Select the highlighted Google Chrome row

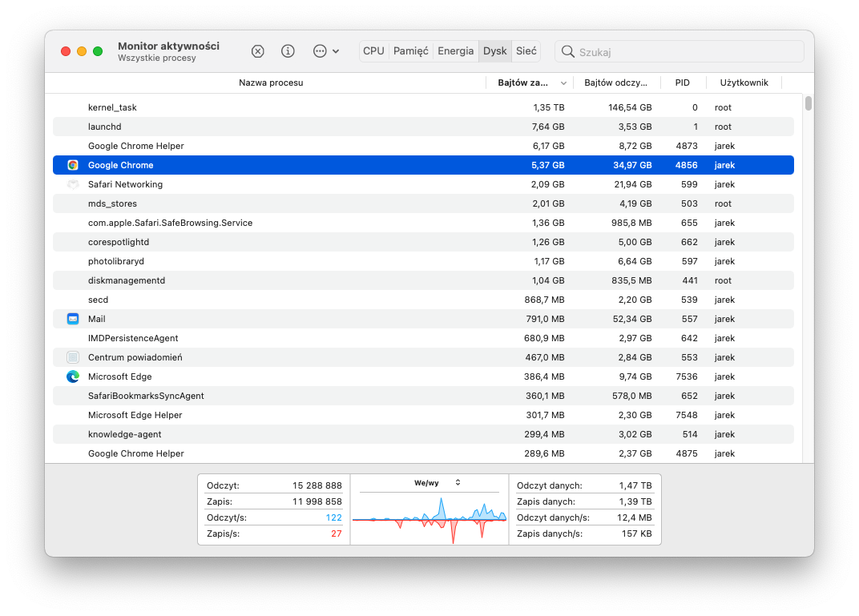click(x=423, y=165)
